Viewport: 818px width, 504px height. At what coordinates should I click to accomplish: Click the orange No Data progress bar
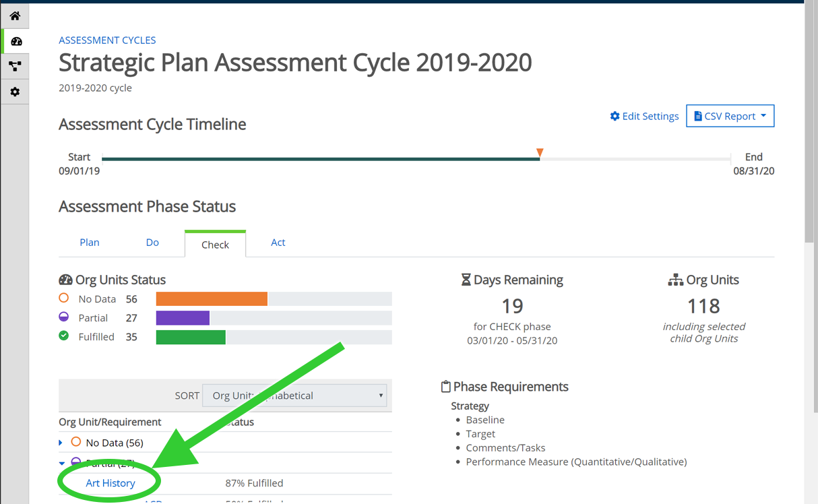[x=212, y=298]
